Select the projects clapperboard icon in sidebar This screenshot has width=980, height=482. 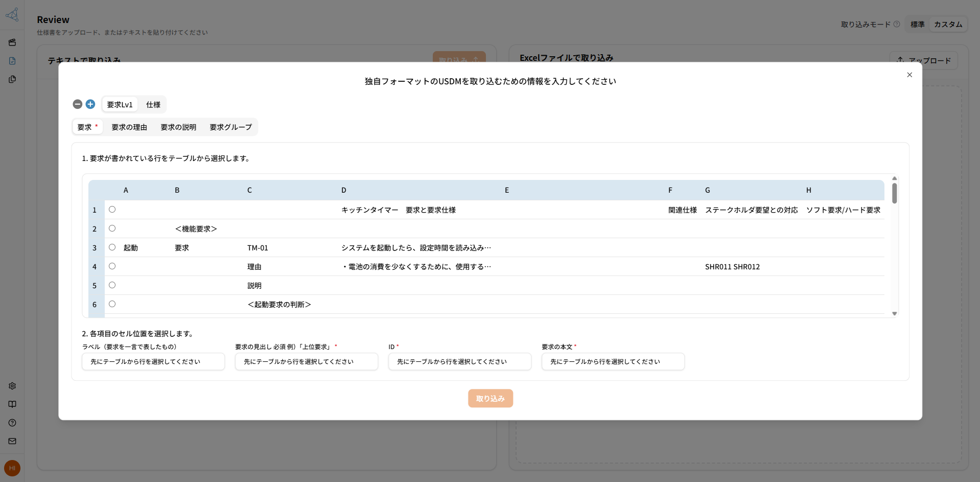coord(12,42)
